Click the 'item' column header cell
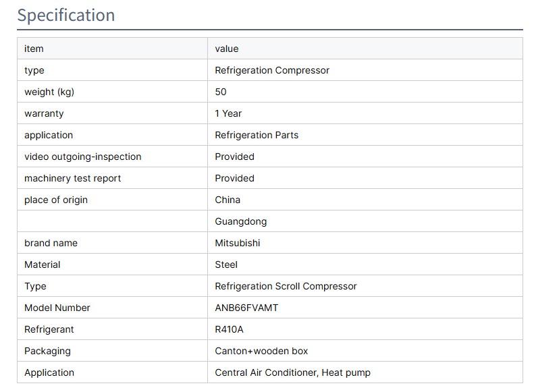The width and height of the screenshot is (534, 392). (34, 49)
